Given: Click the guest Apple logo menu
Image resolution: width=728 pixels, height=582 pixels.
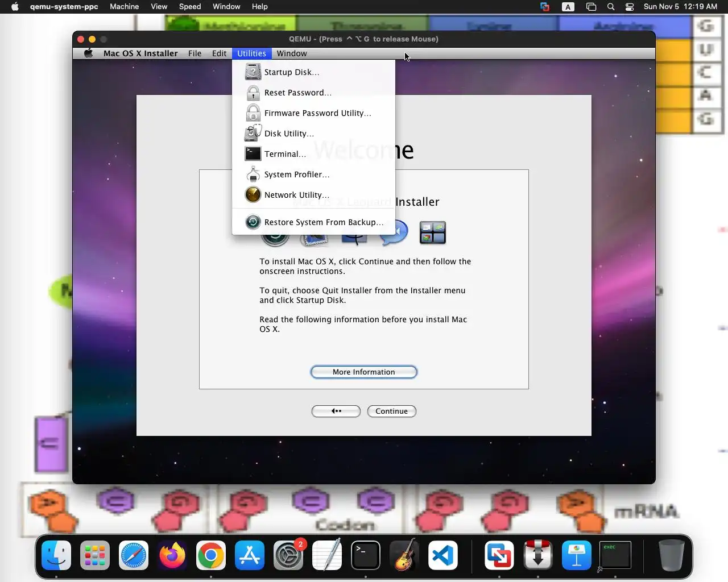Looking at the screenshot, I should pos(88,53).
